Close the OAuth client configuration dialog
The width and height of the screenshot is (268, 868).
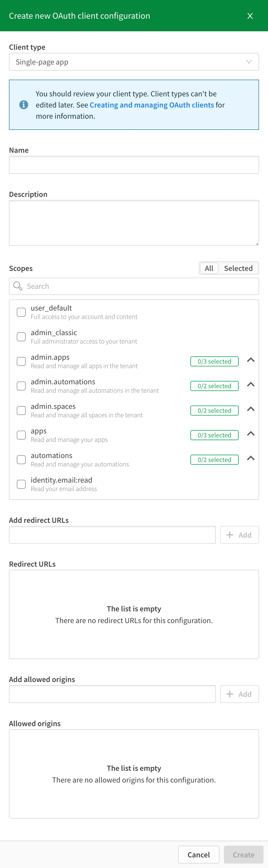click(250, 16)
